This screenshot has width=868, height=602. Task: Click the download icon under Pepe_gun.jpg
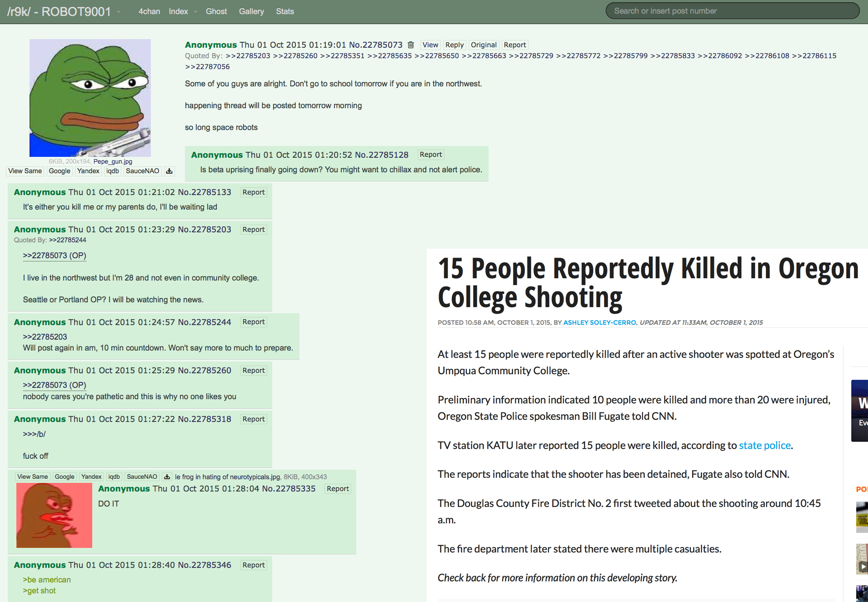point(169,171)
